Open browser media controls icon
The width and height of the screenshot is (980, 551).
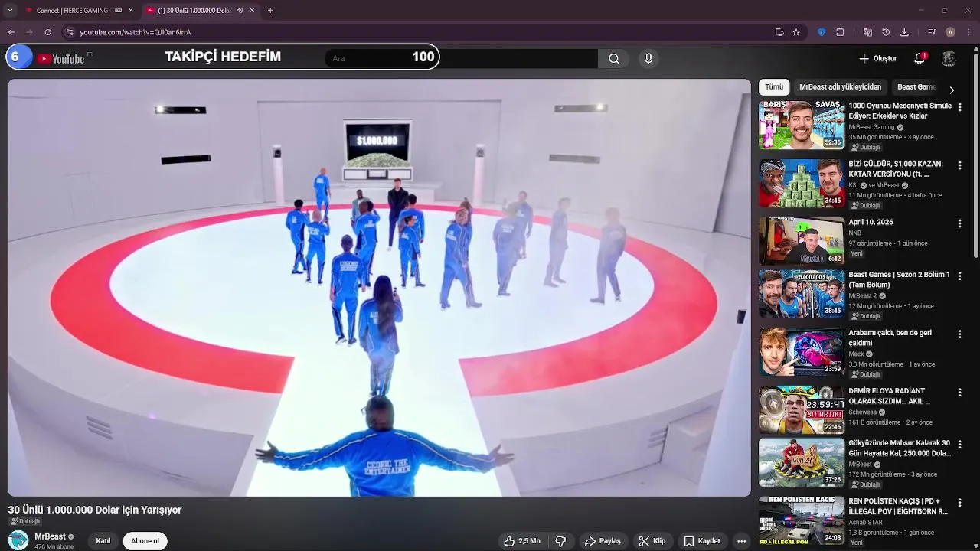[x=931, y=32]
